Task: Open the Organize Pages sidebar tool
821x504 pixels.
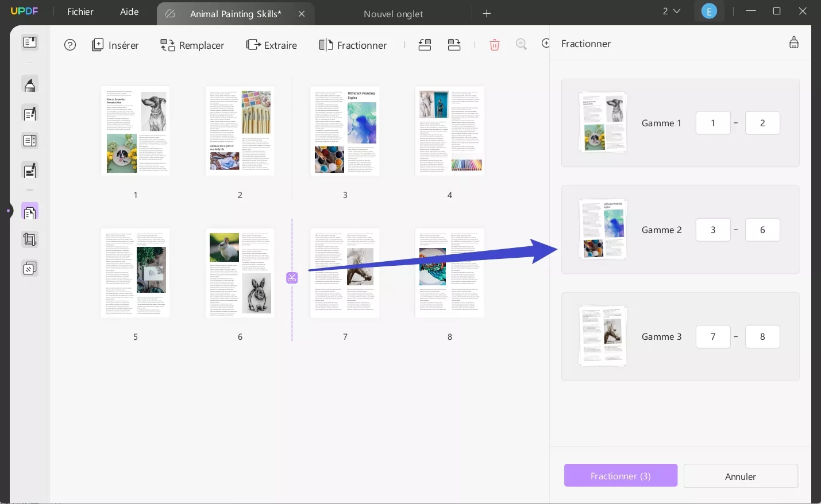Action: [30, 211]
